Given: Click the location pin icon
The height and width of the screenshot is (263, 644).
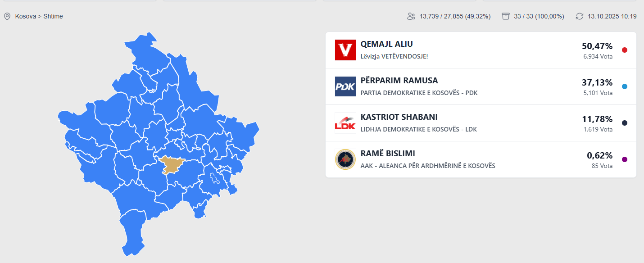Looking at the screenshot, I should [x=7, y=16].
